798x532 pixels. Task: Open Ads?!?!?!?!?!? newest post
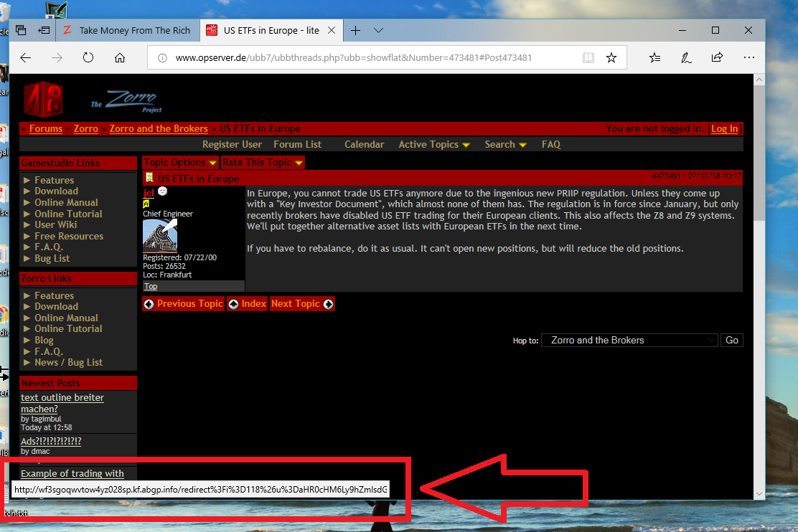click(51, 441)
